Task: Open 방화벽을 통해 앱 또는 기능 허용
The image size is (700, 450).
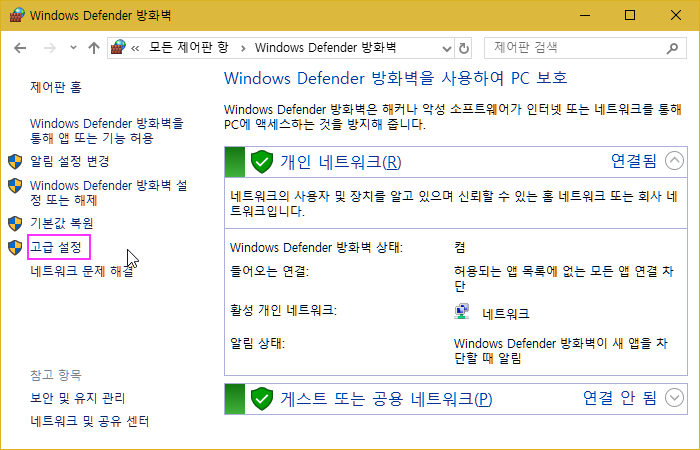Action: pyautogui.click(x=107, y=130)
